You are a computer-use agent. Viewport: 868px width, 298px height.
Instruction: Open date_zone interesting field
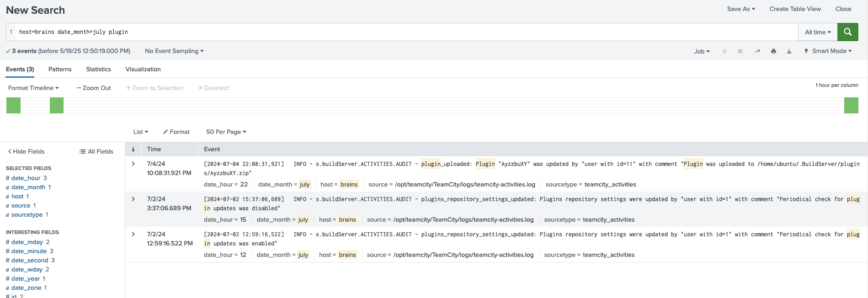(26, 287)
